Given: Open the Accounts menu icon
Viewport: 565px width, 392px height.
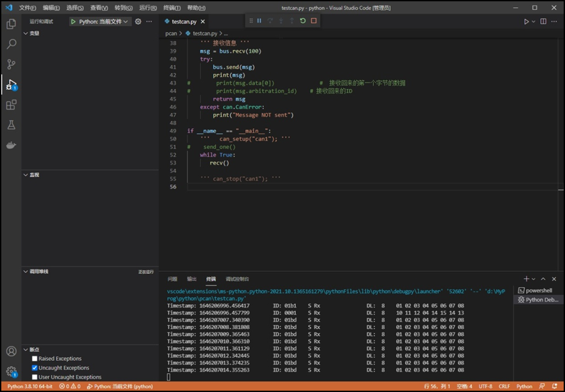Looking at the screenshot, I should (x=11, y=351).
